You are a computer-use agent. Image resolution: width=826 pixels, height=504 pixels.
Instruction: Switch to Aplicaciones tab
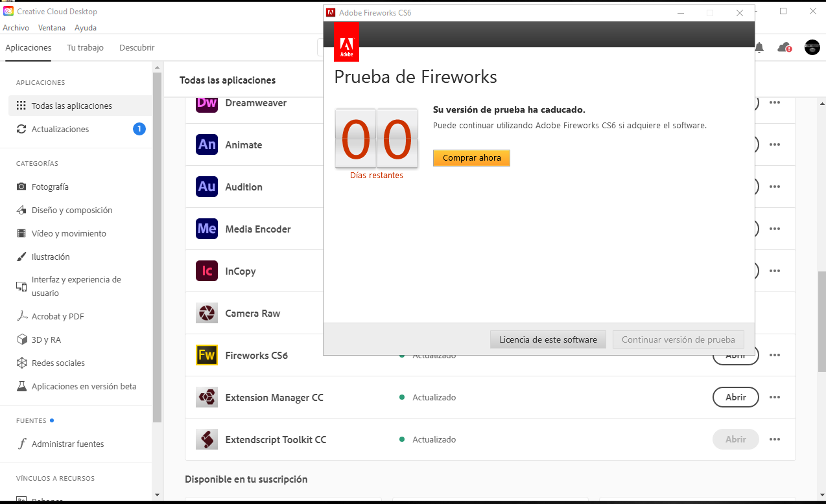click(29, 47)
